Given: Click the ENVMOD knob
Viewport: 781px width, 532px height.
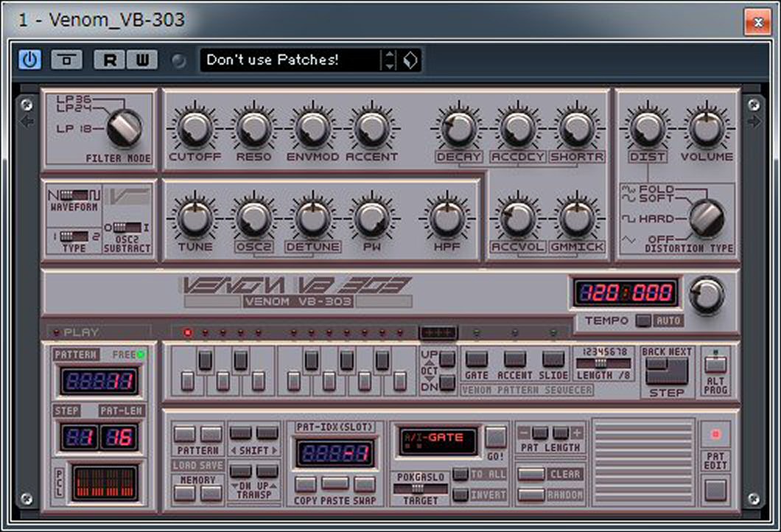Looking at the screenshot, I should 312,128.
